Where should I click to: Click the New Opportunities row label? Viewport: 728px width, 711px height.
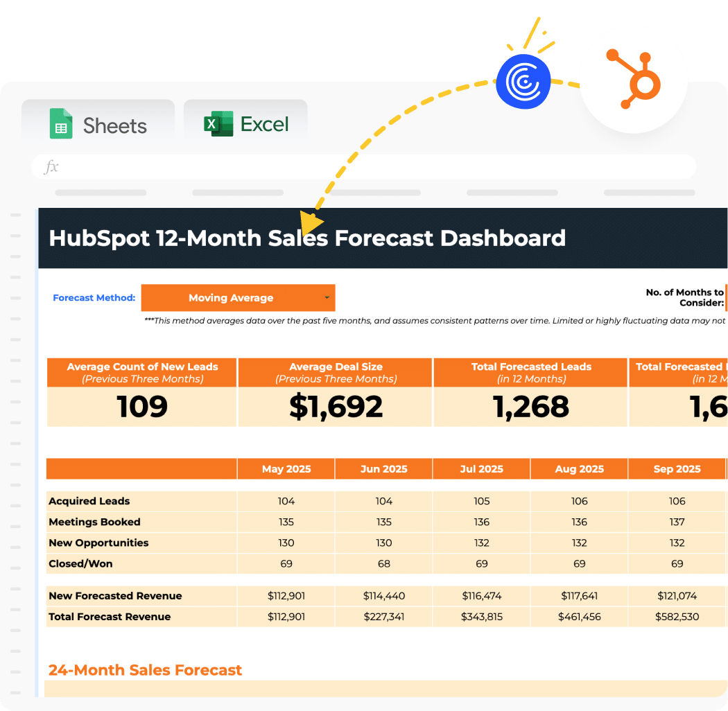98,543
